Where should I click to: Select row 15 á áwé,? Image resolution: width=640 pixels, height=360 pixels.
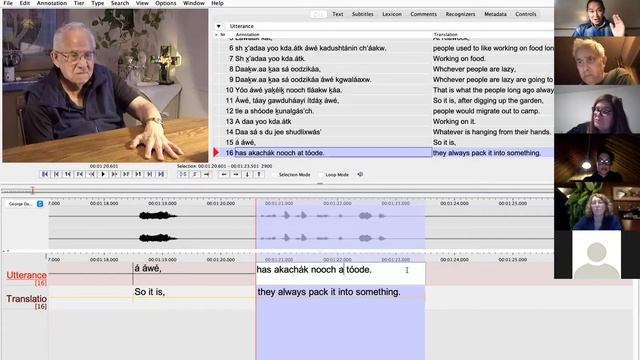click(x=384, y=142)
